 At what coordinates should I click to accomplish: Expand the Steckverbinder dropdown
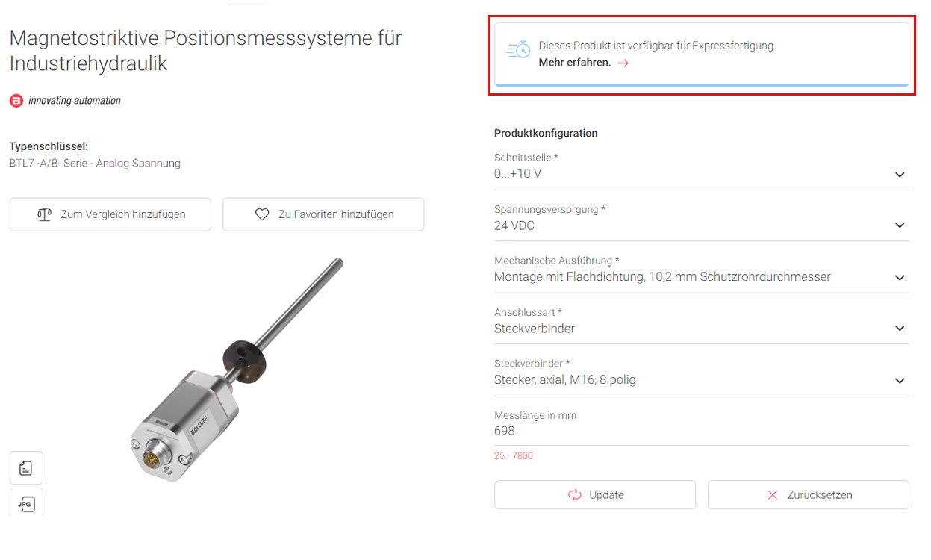point(900,381)
